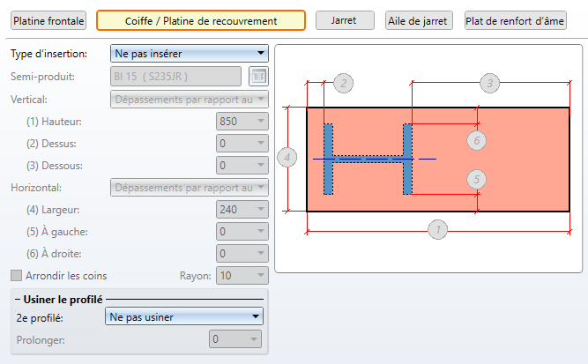Click dimension marker 5 in diagram
Image resolution: width=588 pixels, height=364 pixels.
[476, 179]
